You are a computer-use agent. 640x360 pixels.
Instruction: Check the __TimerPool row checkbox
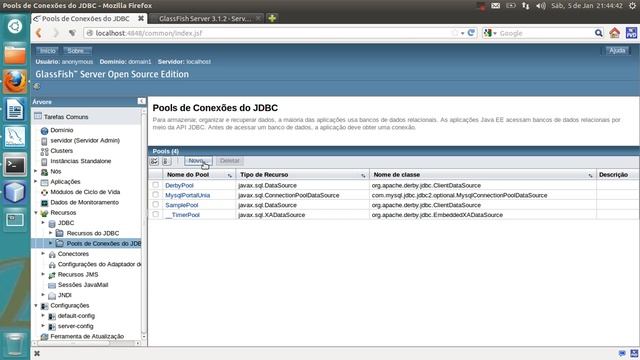(x=156, y=214)
